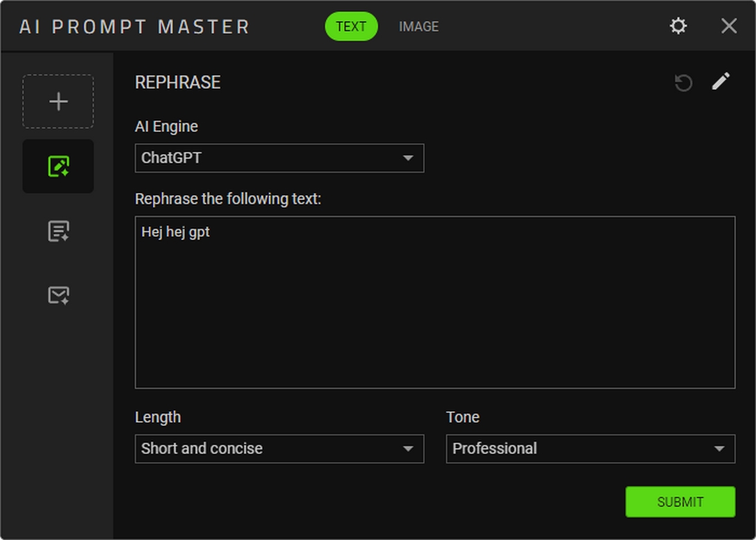The image size is (756, 540).
Task: Open the document summarize tool in the sidebar
Action: [x=58, y=231]
